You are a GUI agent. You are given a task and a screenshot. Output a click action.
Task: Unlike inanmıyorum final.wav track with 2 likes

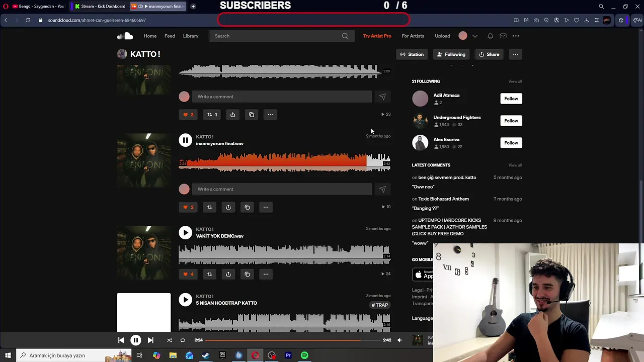click(x=188, y=207)
